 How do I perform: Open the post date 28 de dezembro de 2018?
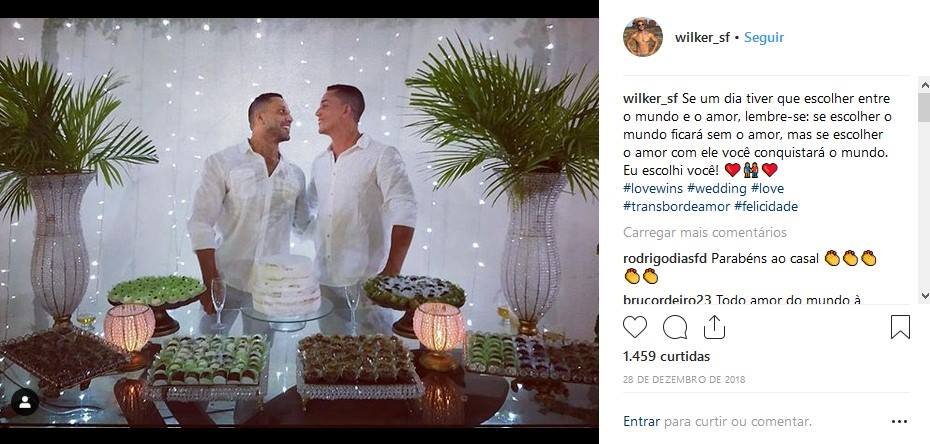(x=684, y=379)
